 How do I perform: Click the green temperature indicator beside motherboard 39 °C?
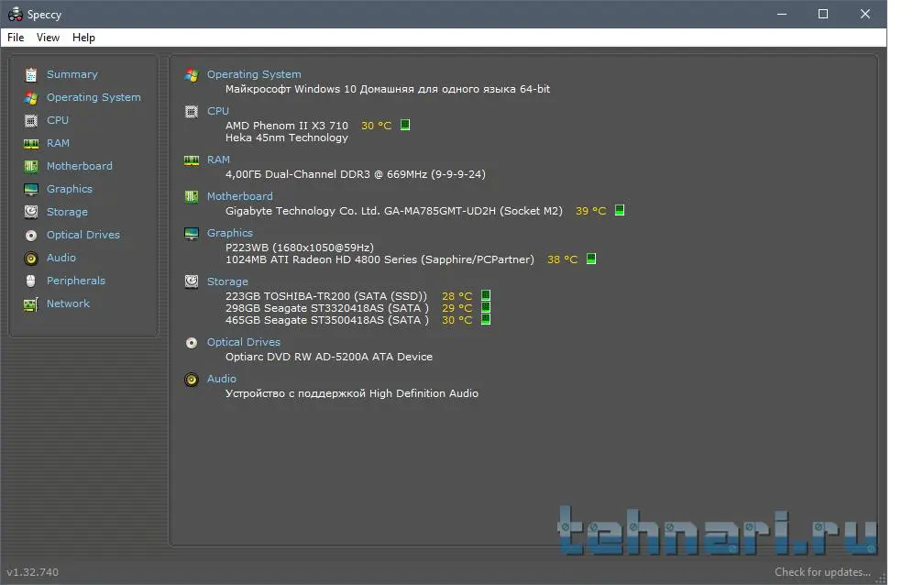pyautogui.click(x=620, y=210)
